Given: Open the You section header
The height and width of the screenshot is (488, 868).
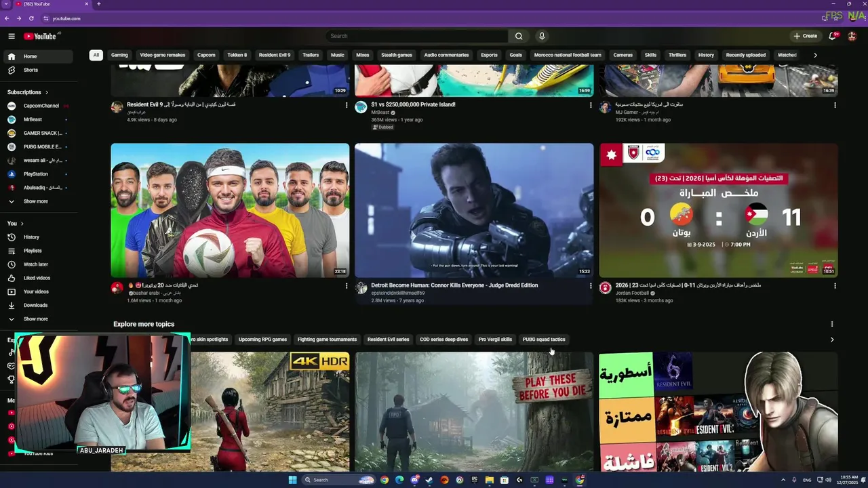Looking at the screenshot, I should point(16,224).
